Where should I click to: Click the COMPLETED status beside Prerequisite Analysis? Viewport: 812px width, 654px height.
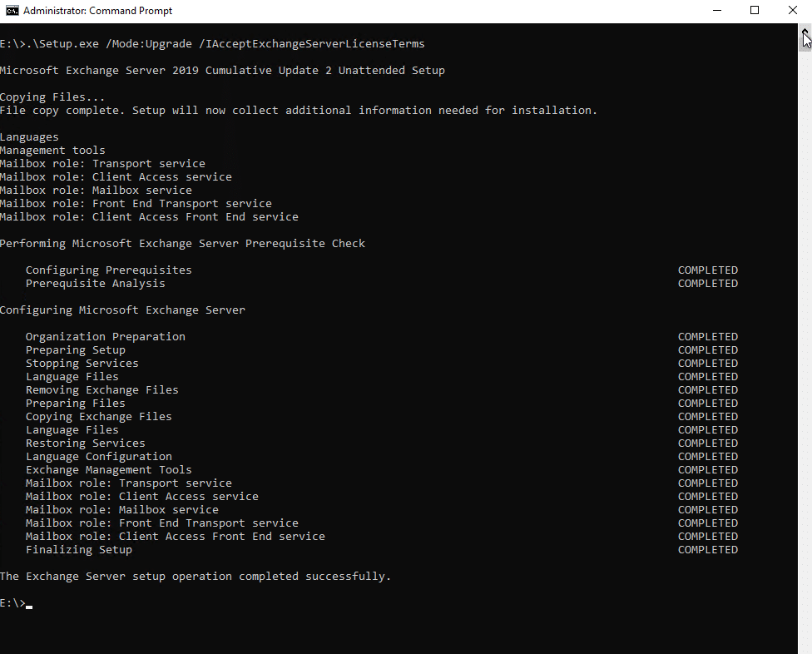tap(707, 283)
